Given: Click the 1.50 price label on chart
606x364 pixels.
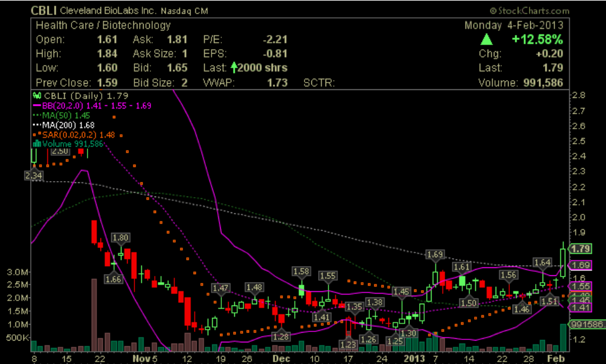Looking at the screenshot, I should pos(469,303).
